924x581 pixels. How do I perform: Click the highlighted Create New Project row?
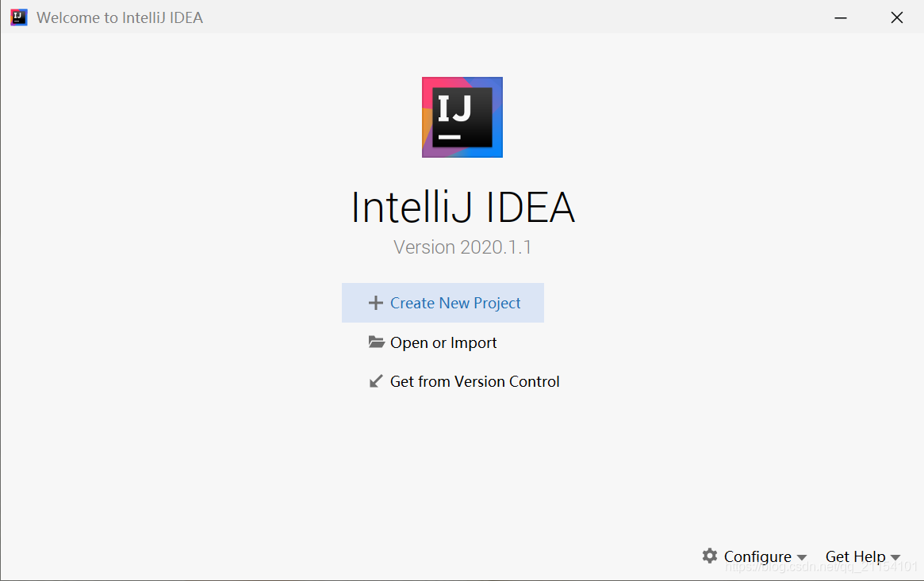click(443, 302)
